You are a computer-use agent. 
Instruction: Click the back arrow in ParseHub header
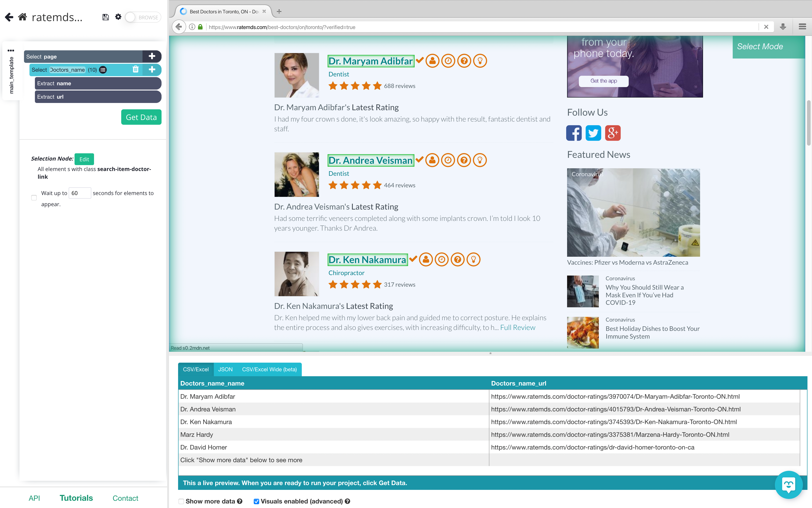click(9, 17)
